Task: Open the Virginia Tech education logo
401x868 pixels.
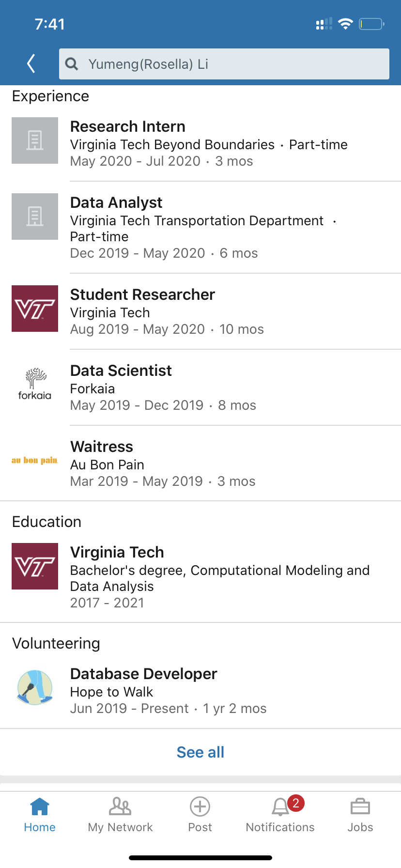Action: pos(35,566)
